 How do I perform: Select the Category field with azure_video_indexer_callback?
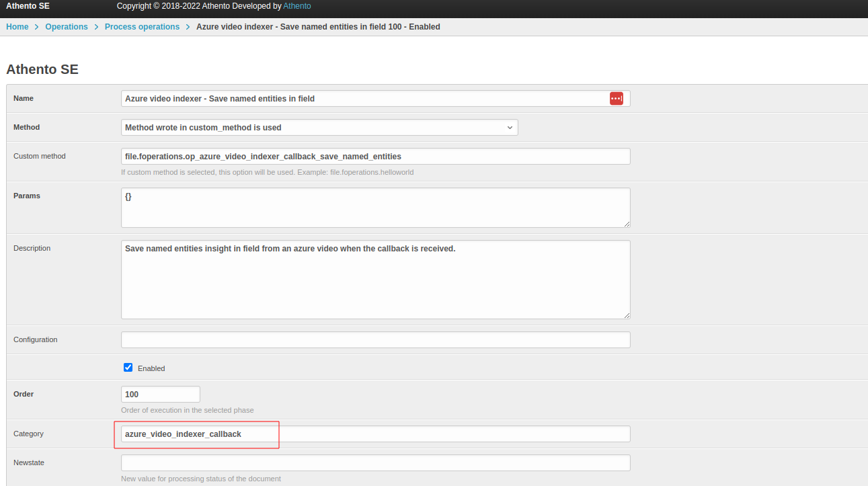(375, 434)
